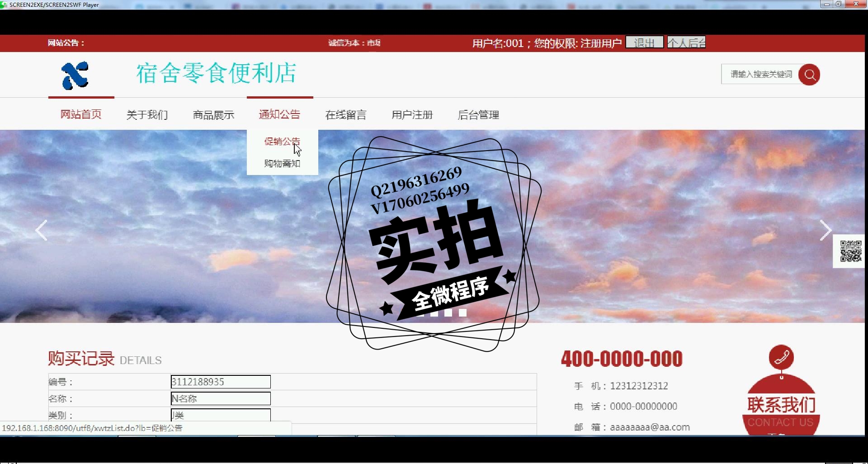Click the email aaaaaaaa@aa.com text
The width and height of the screenshot is (868, 464).
click(x=650, y=427)
